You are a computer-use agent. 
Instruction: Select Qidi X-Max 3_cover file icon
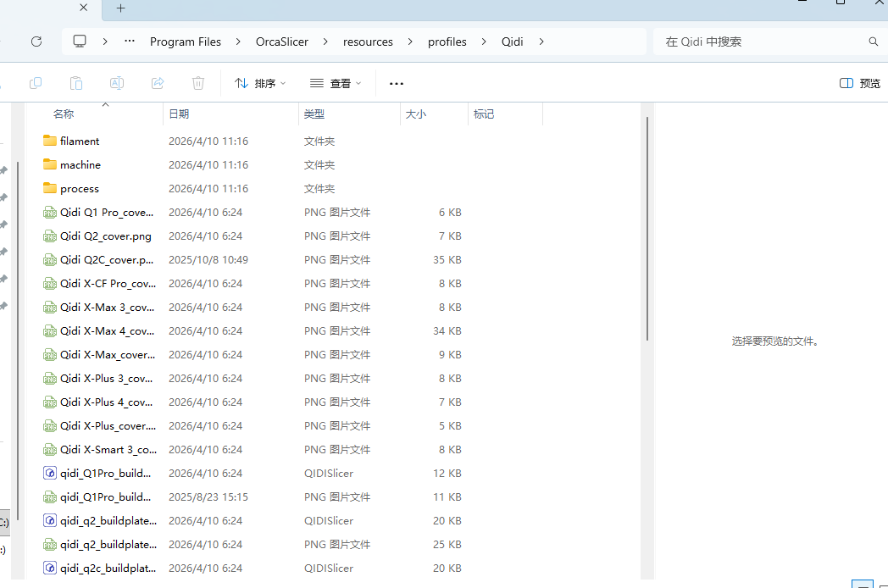point(50,308)
